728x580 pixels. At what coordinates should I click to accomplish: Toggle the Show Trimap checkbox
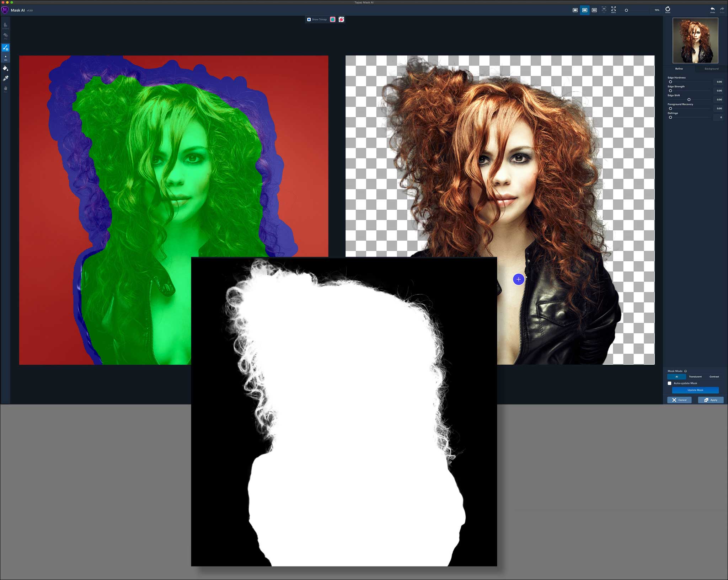point(309,20)
